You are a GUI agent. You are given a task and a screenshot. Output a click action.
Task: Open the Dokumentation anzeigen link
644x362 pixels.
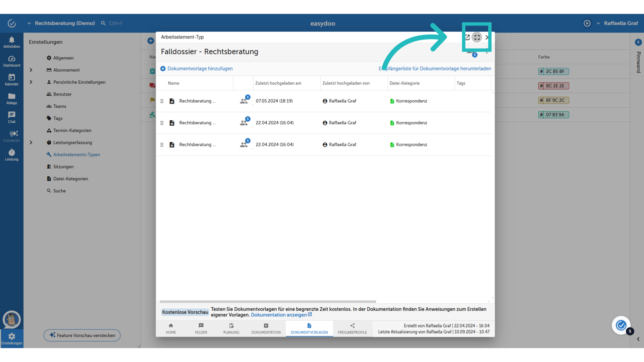pos(281,315)
